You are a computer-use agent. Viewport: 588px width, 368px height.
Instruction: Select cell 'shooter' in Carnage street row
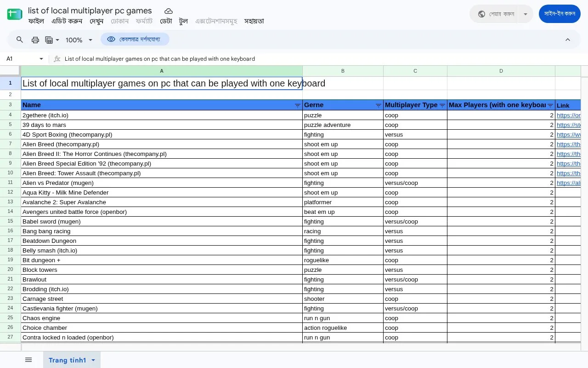coord(343,299)
